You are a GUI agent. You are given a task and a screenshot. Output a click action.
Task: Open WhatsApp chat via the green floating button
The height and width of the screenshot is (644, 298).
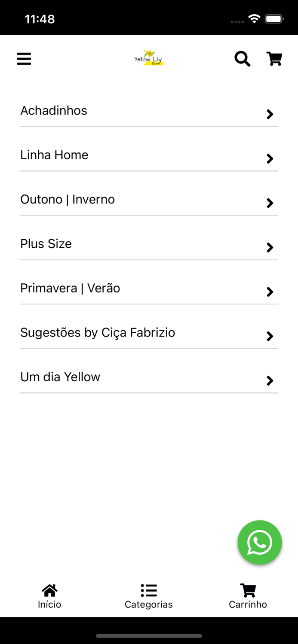pos(259,542)
